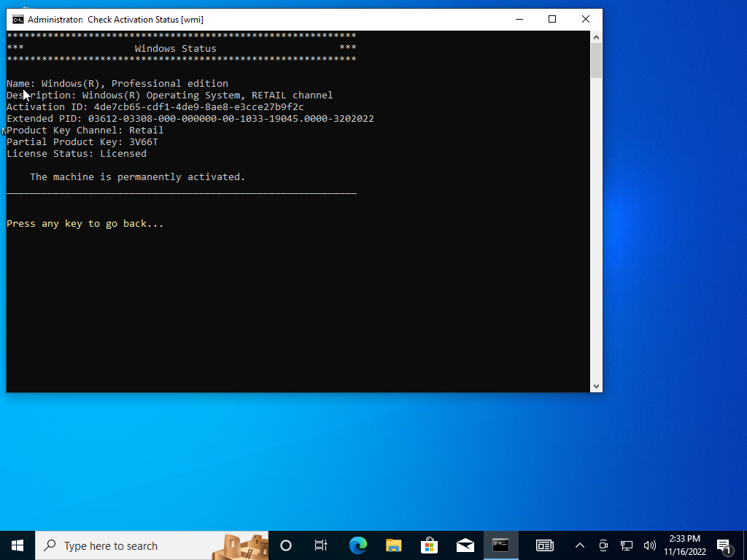Open News and interests widget

(544, 545)
